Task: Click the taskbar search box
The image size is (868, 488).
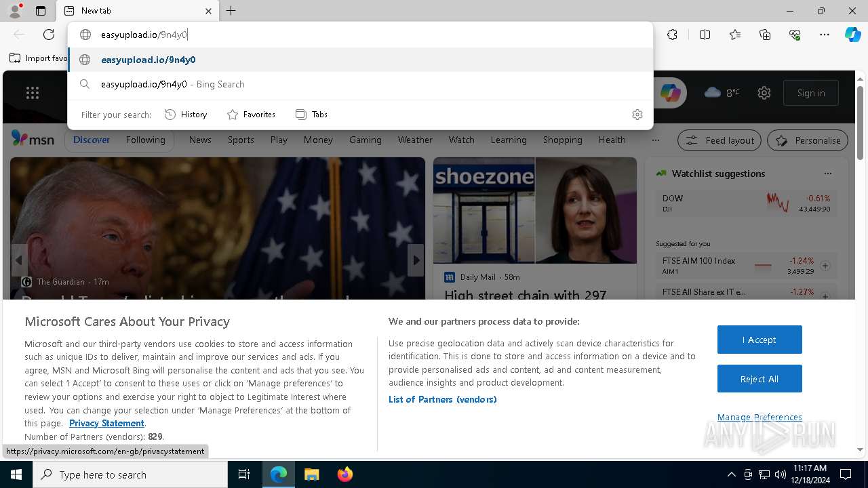Action: tap(130, 474)
